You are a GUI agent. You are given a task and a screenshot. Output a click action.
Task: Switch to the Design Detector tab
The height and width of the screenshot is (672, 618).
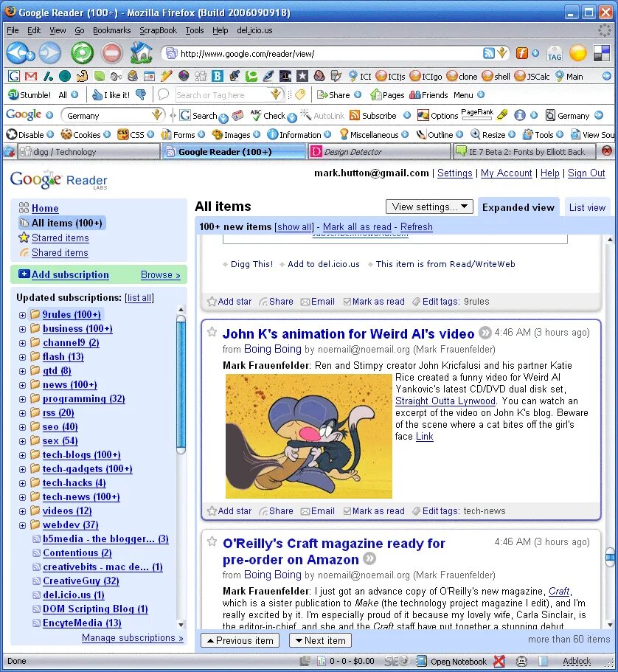[379, 152]
